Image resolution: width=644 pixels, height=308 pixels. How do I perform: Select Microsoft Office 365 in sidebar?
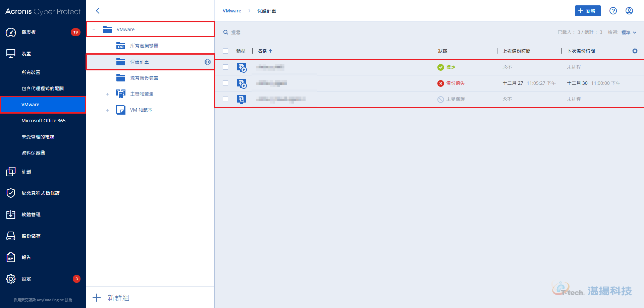coord(43,121)
